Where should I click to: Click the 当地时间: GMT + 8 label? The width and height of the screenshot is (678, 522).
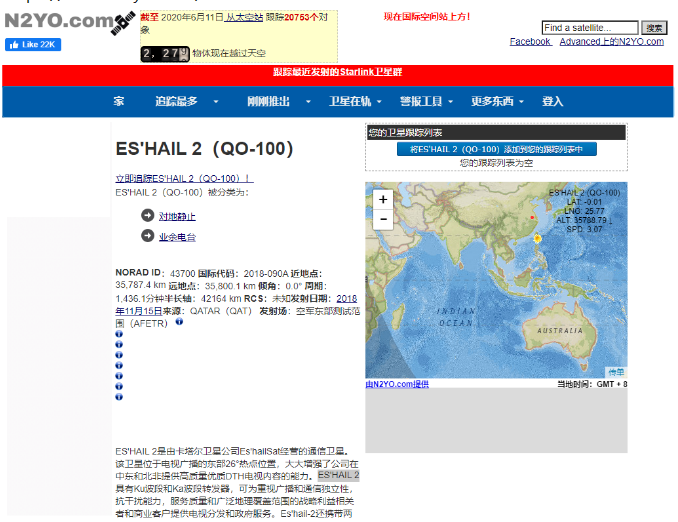click(592, 384)
